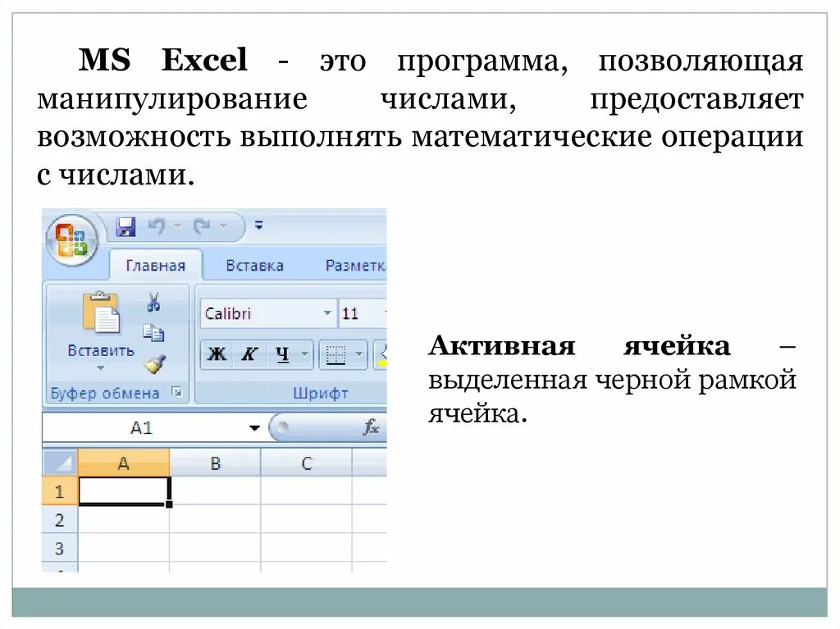Undo the last action
Viewport: 840px width, 629px height.
[157, 226]
